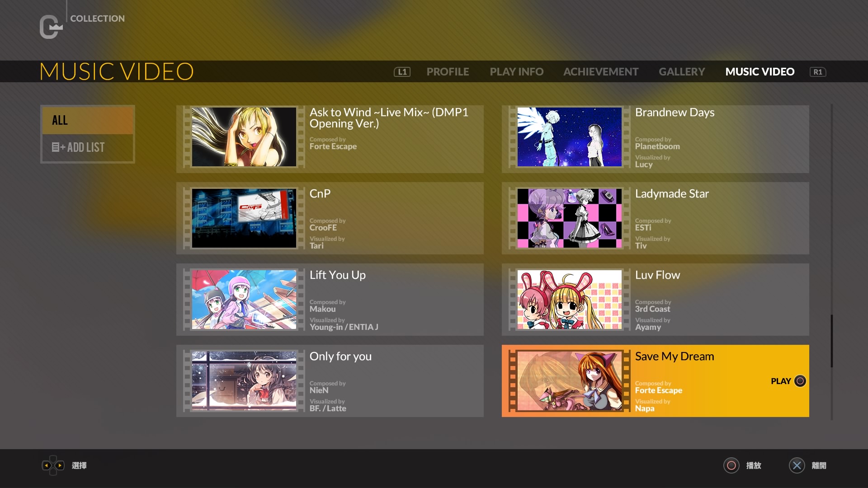868x488 pixels.
Task: Click visualizer name 'Lucy'
Action: point(644,164)
